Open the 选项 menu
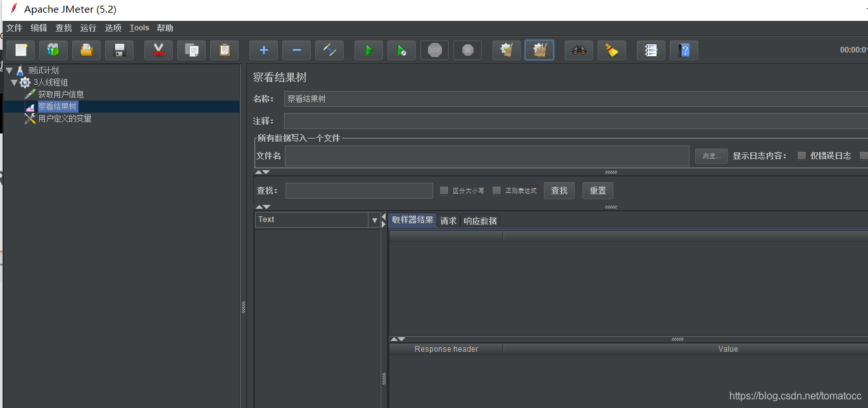 [113, 28]
